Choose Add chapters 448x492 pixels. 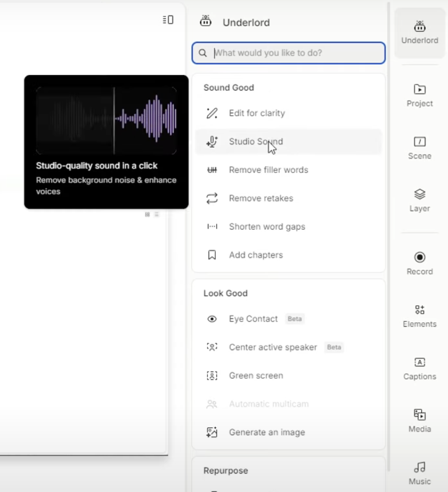[x=288, y=255]
